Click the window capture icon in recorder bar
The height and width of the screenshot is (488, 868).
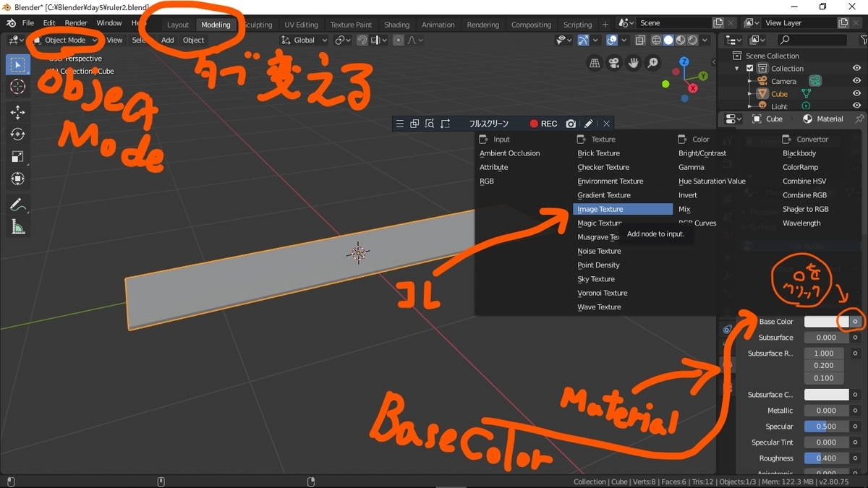click(x=414, y=124)
